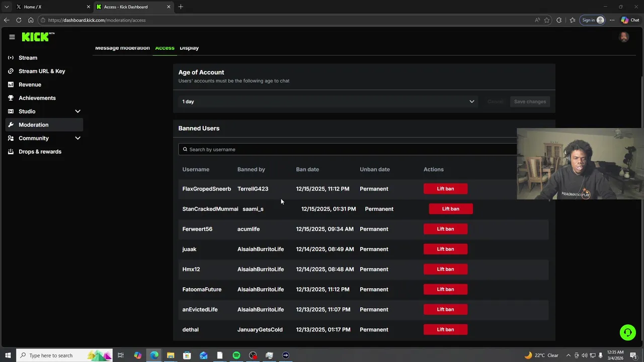This screenshot has height=362, width=644.
Task: Add this page to favorites
Action: pos(547,20)
